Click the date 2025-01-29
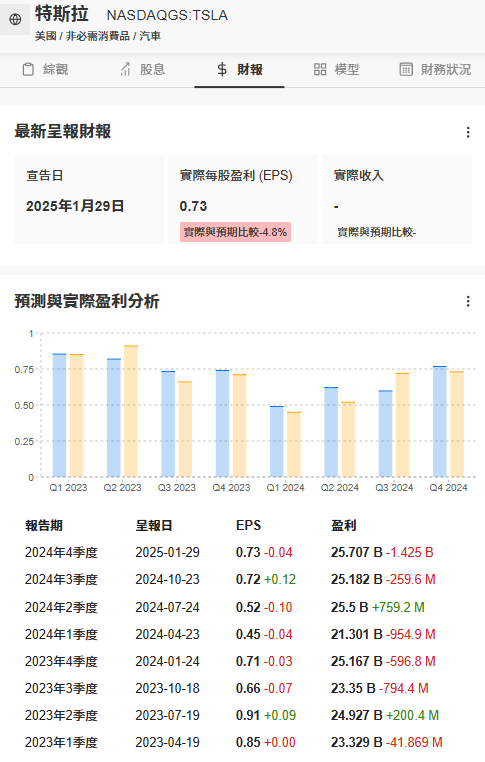 (x=168, y=553)
